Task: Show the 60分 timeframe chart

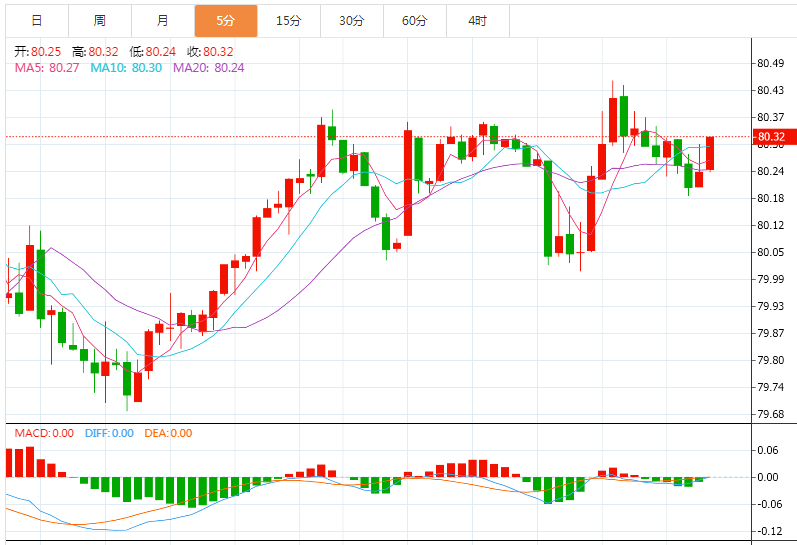Action: (x=414, y=20)
